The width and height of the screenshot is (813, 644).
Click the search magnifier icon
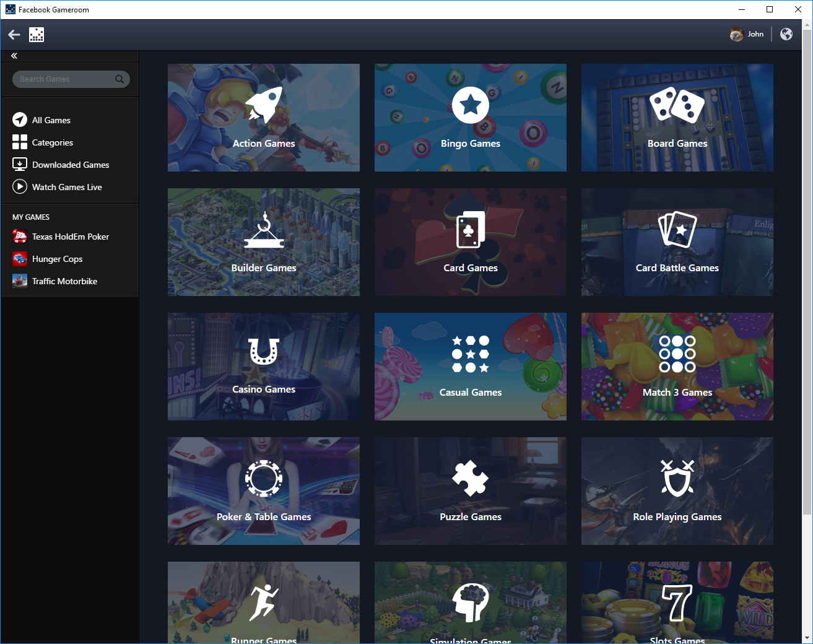click(x=119, y=79)
